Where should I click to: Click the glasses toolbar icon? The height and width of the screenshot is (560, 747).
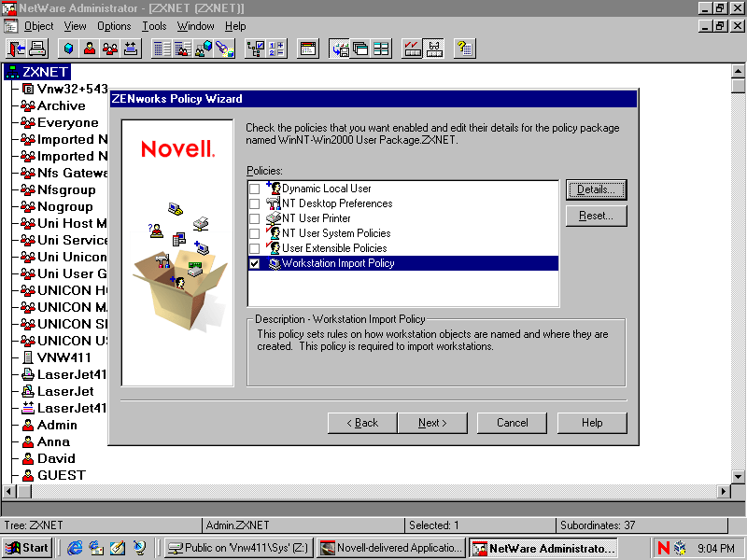433,49
